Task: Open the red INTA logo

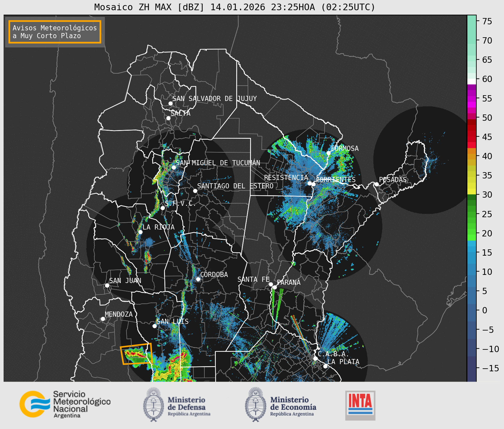Action: click(x=360, y=405)
